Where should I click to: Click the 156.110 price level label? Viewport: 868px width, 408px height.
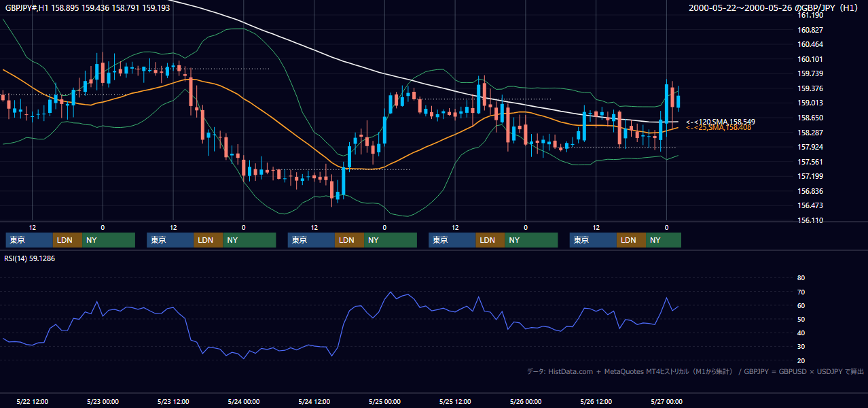[x=811, y=220]
